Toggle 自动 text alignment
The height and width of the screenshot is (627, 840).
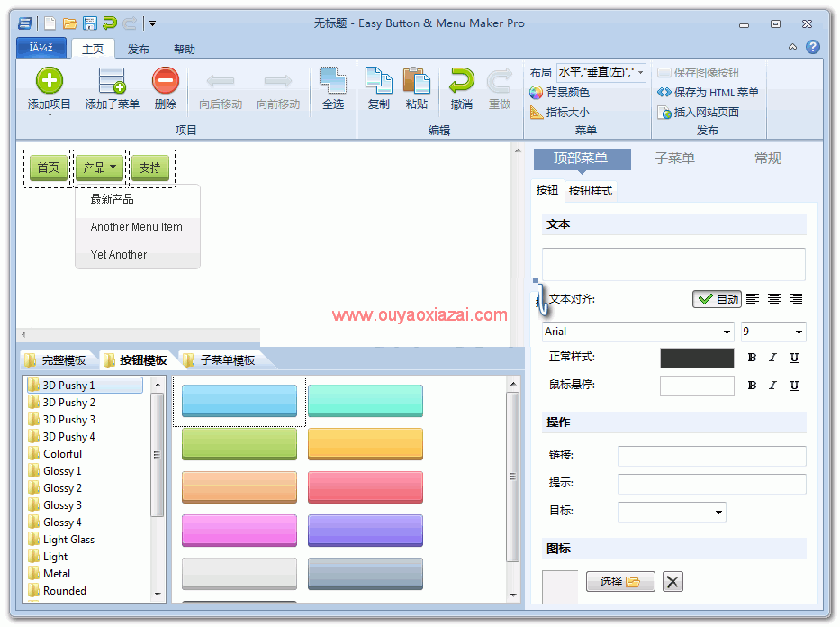click(x=717, y=299)
